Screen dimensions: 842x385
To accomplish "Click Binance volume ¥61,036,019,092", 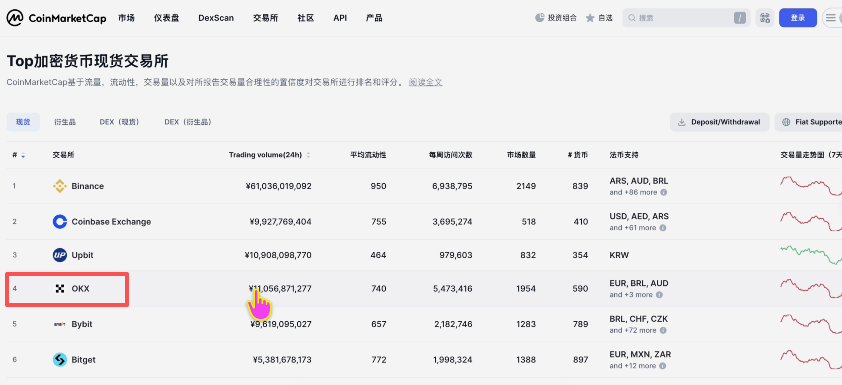I will click(278, 186).
